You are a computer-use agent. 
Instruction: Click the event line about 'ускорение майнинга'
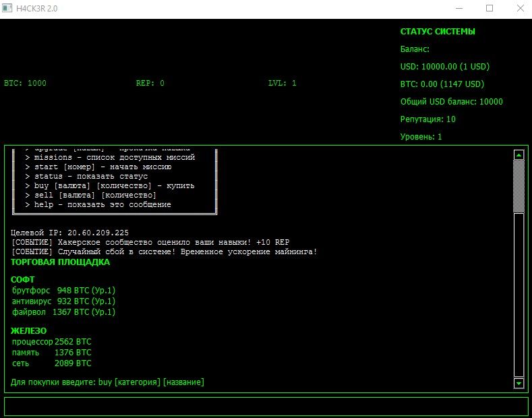(x=165, y=251)
